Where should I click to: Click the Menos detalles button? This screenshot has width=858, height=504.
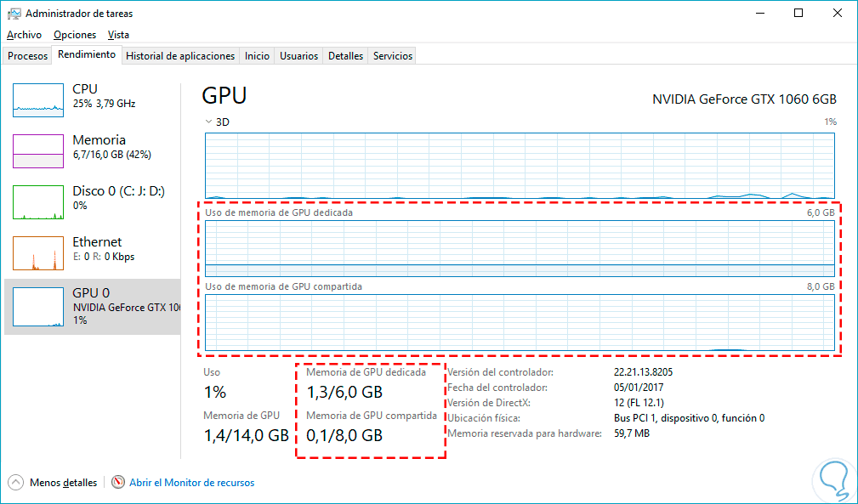pyautogui.click(x=63, y=483)
